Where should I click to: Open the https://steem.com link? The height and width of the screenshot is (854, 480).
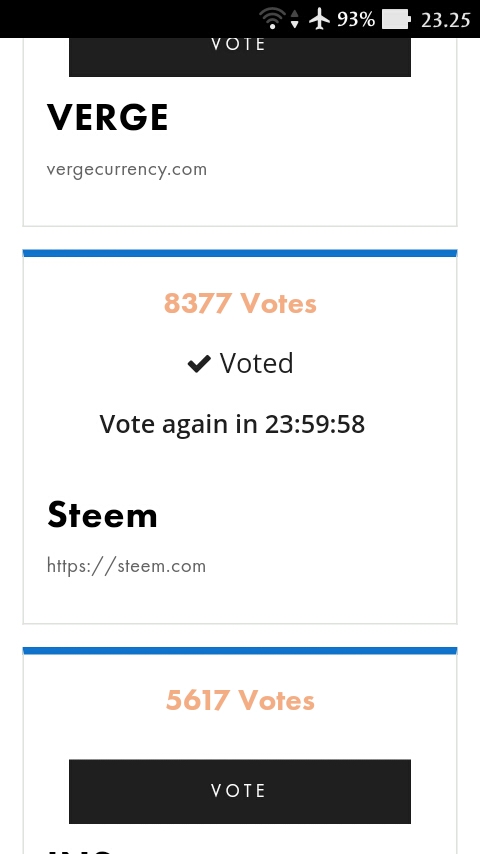click(126, 566)
